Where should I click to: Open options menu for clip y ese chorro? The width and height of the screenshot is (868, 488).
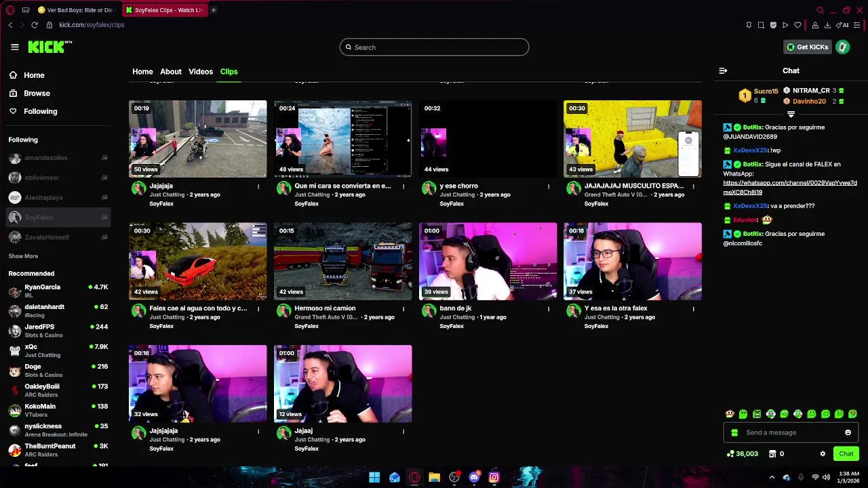(549, 186)
